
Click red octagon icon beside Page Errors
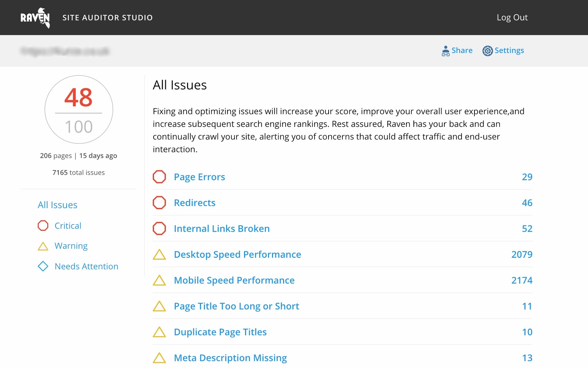click(159, 177)
